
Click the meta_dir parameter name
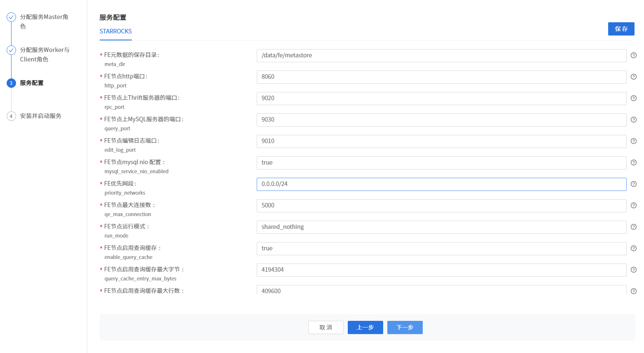(x=115, y=64)
